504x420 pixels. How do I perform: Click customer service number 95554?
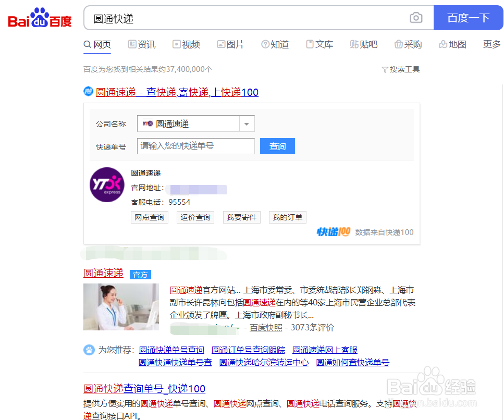(179, 202)
